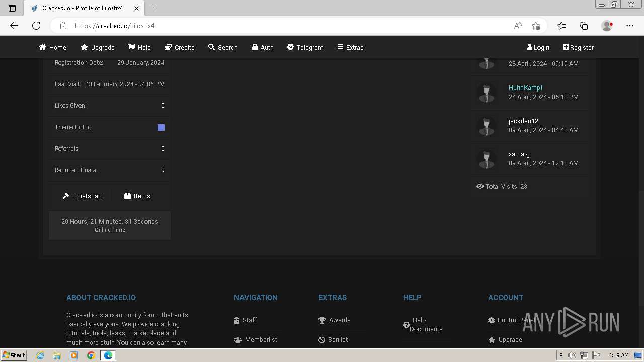
Task: Show hidden system tray icons
Action: point(561,355)
